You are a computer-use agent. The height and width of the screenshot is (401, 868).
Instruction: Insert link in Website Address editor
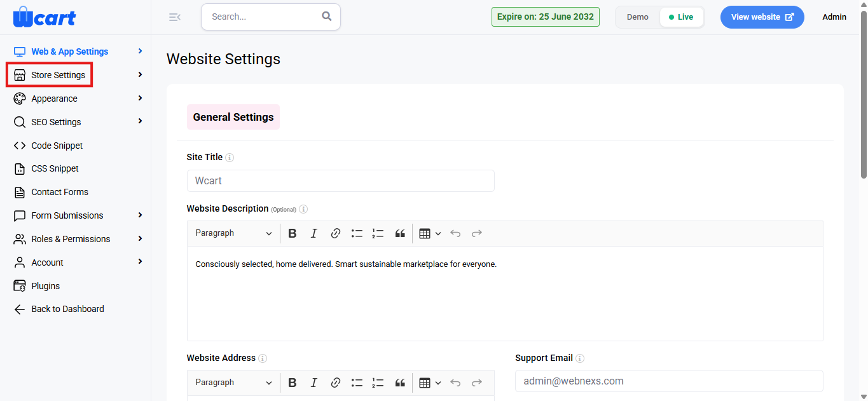336,383
